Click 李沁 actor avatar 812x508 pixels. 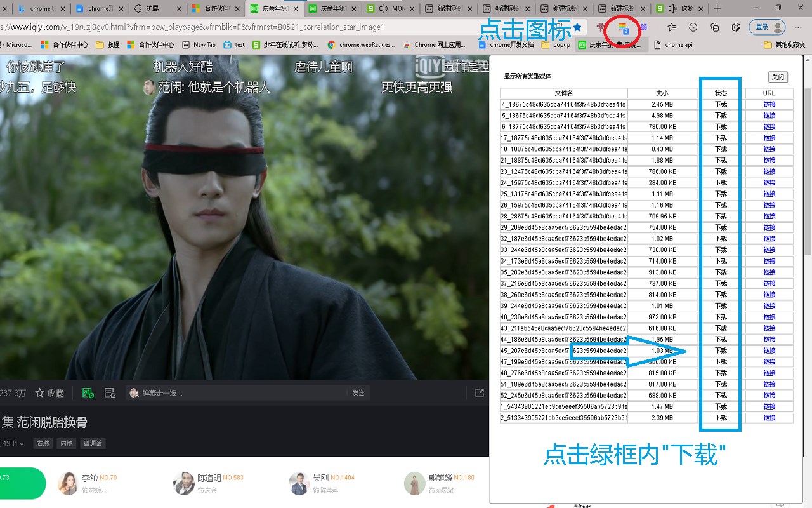[x=68, y=483]
